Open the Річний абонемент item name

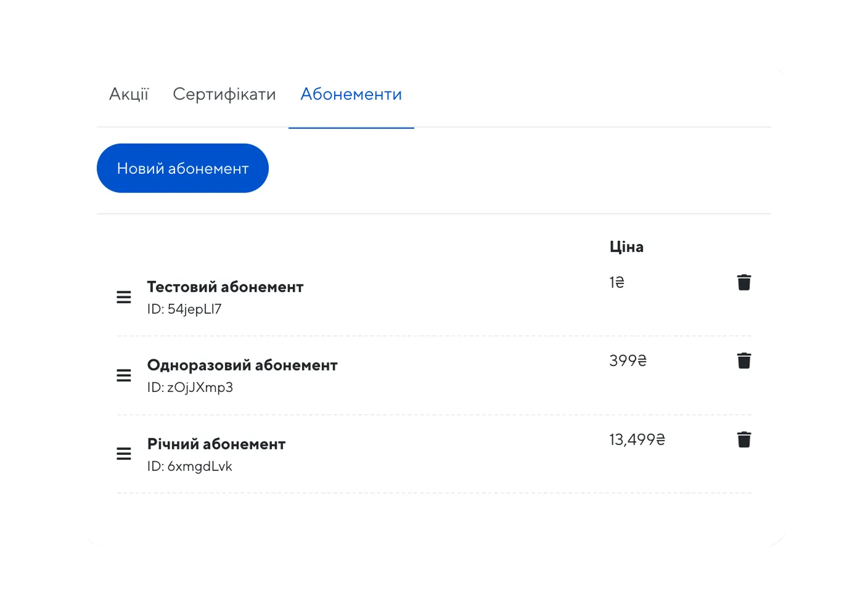216,444
